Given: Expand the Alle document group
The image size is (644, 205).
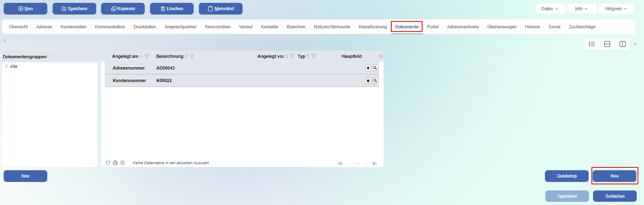Looking at the screenshot, I should tap(6, 66).
